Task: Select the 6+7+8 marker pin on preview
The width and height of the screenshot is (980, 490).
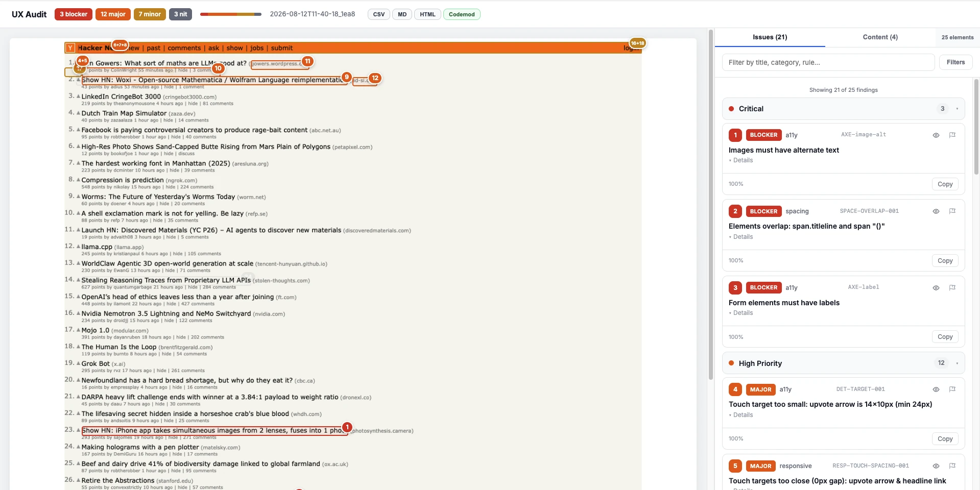Action: 120,45
